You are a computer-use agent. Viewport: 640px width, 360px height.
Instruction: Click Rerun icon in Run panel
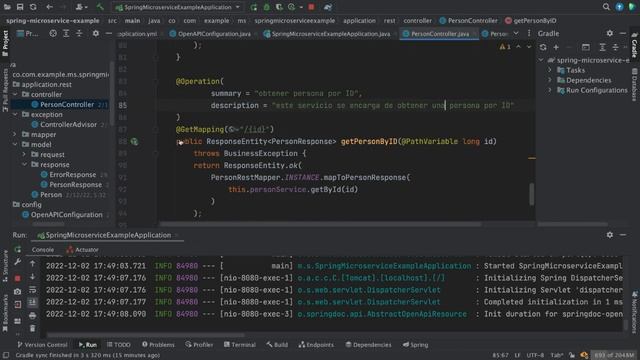pyautogui.click(x=18, y=249)
